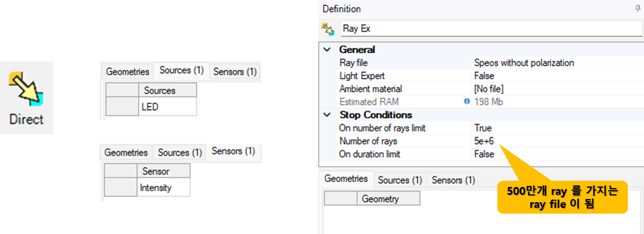The height and width of the screenshot is (234, 644).
Task: Toggle On duration limit False value
Action: tap(484, 154)
